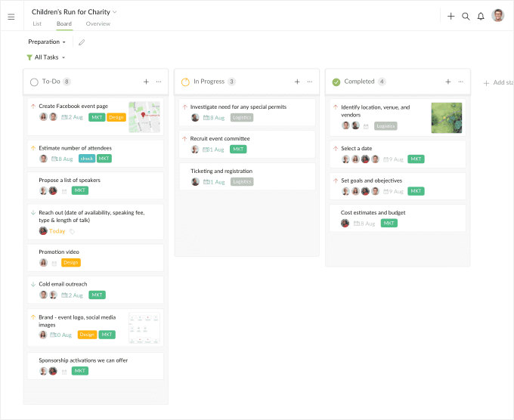The image size is (514, 420).
Task: Open In Progress column more options
Action: click(310, 82)
